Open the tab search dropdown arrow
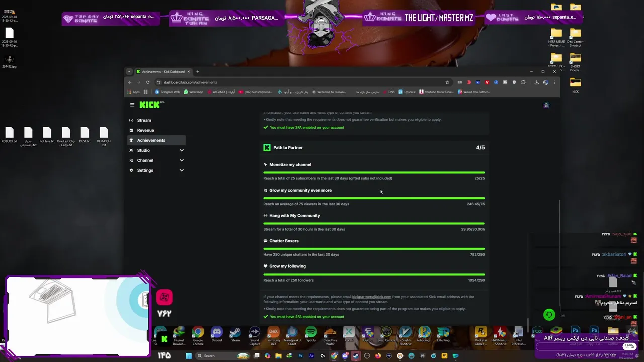The width and height of the screenshot is (644, 362). point(129,71)
